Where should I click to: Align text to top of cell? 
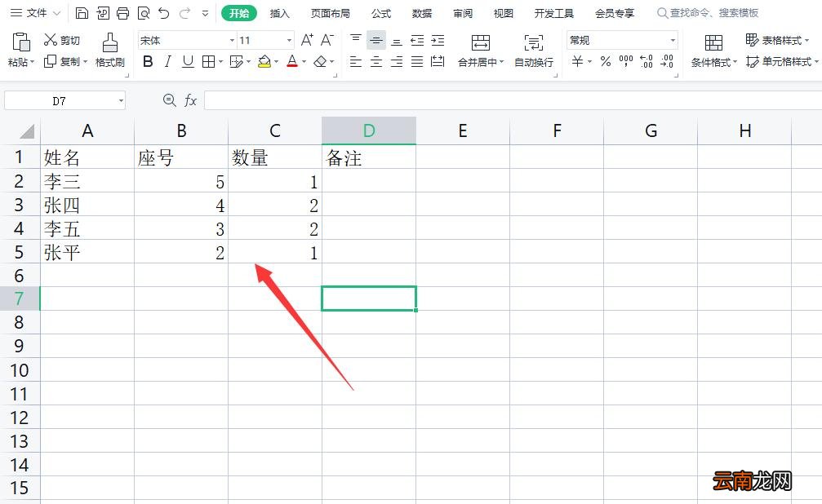[x=356, y=40]
